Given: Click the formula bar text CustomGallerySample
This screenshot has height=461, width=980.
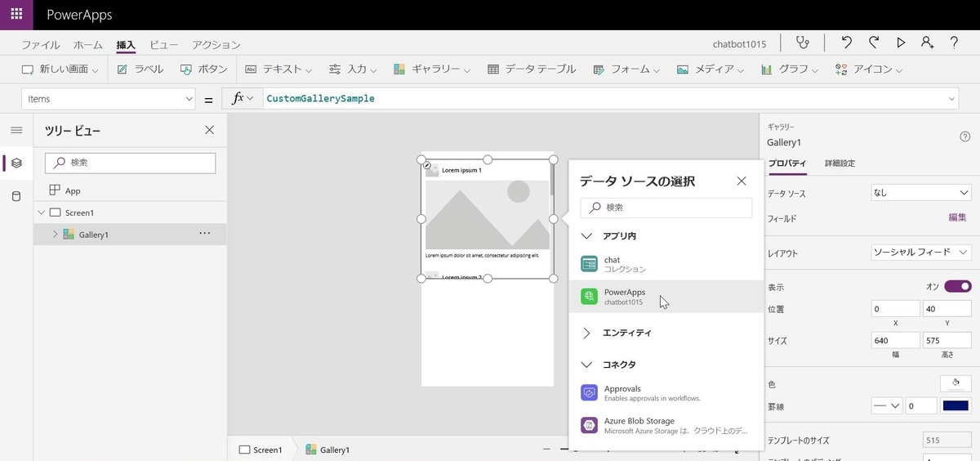Looking at the screenshot, I should [320, 98].
